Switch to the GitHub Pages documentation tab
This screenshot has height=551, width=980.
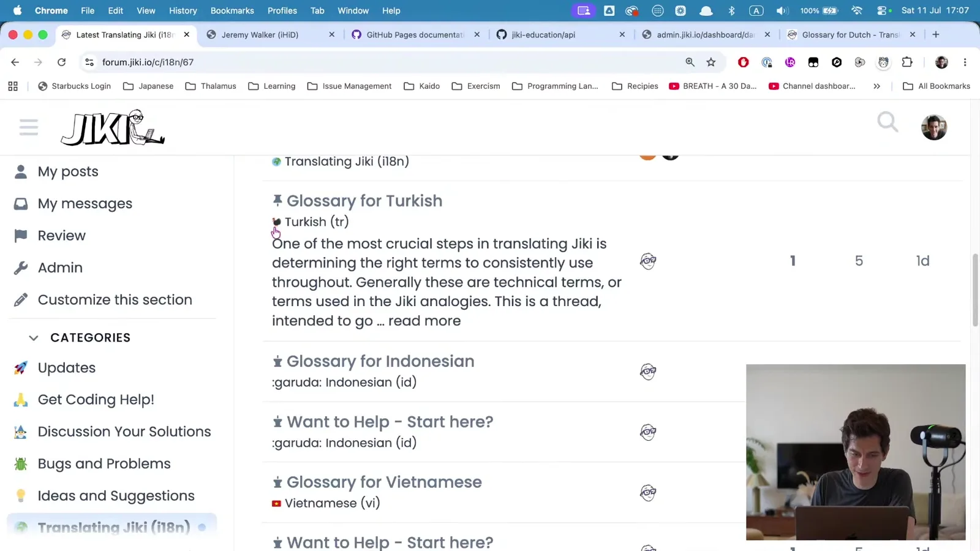coord(417,35)
